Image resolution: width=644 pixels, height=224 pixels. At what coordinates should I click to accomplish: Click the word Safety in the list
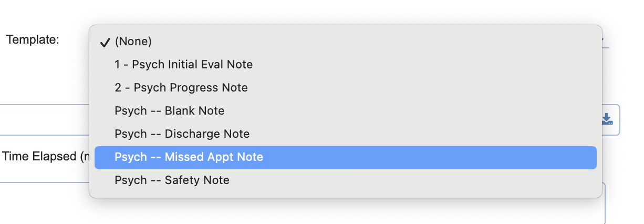coord(182,180)
